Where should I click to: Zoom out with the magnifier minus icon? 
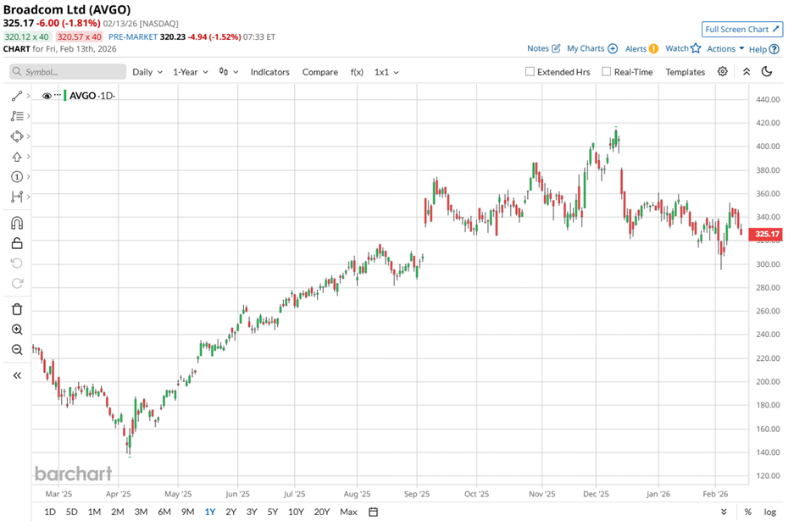click(x=17, y=350)
